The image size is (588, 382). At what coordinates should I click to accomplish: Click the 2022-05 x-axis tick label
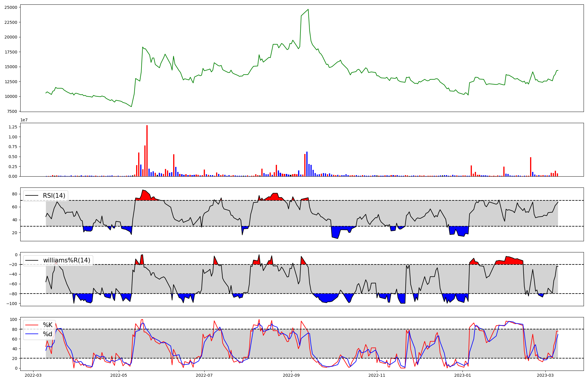point(119,375)
